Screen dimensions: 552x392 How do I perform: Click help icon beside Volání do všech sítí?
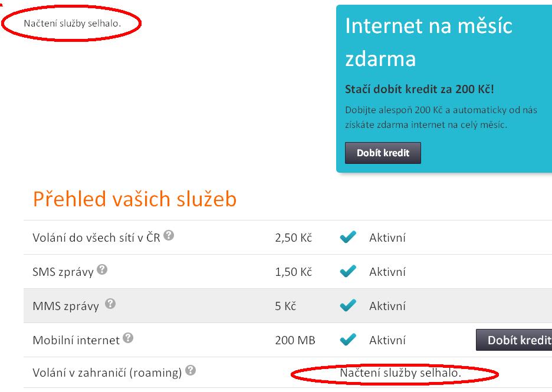(x=169, y=236)
